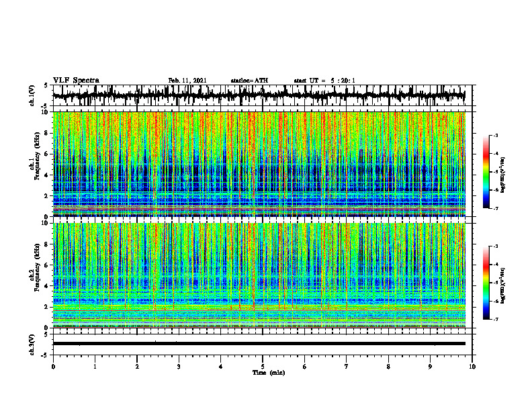Image resolution: width=532 pixels, height=411 pixels.
Task: Click the ch.2 spectrogram color scale bar
Action: 486,283
